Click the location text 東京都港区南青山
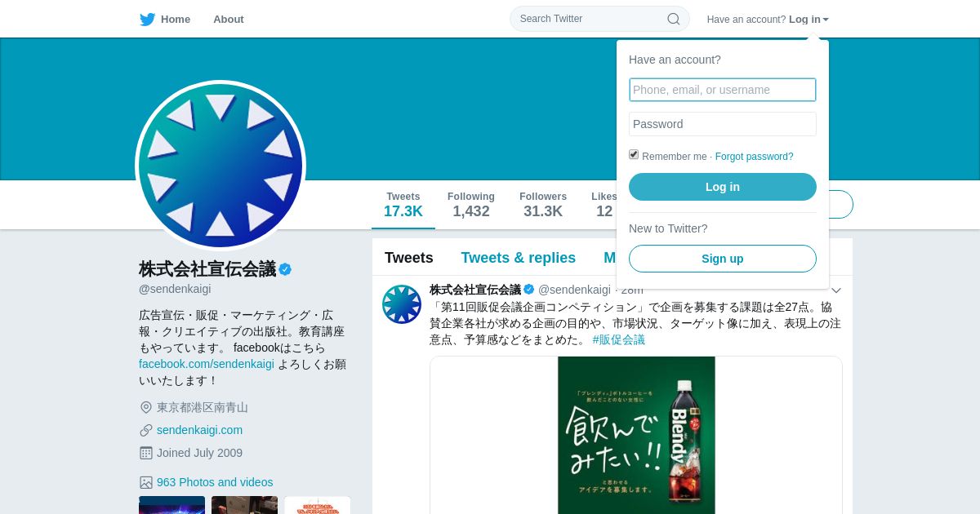This screenshot has width=980, height=514. tap(203, 407)
